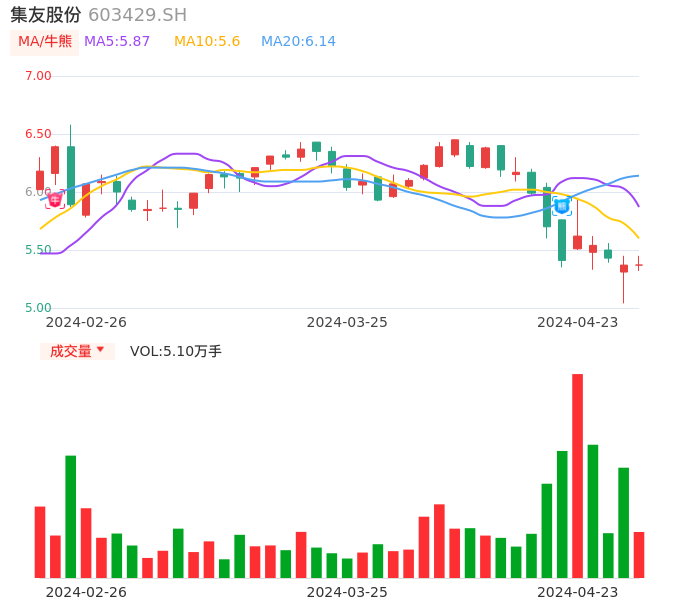
Task: Click the VOL:5.10万手 volume label
Action: (x=176, y=351)
